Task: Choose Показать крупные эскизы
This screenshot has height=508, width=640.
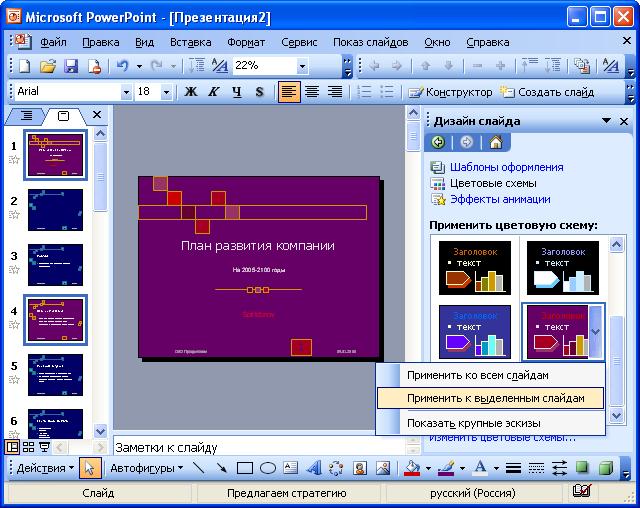Action: pos(491,423)
